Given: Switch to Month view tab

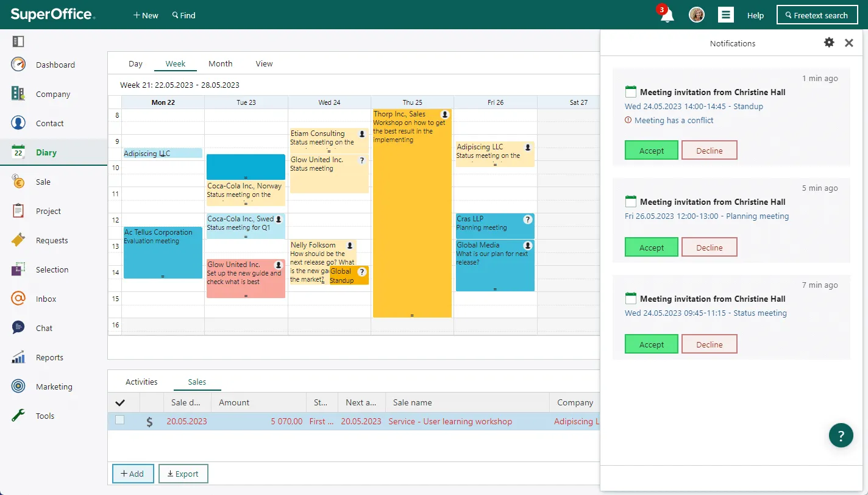Looking at the screenshot, I should (x=220, y=63).
